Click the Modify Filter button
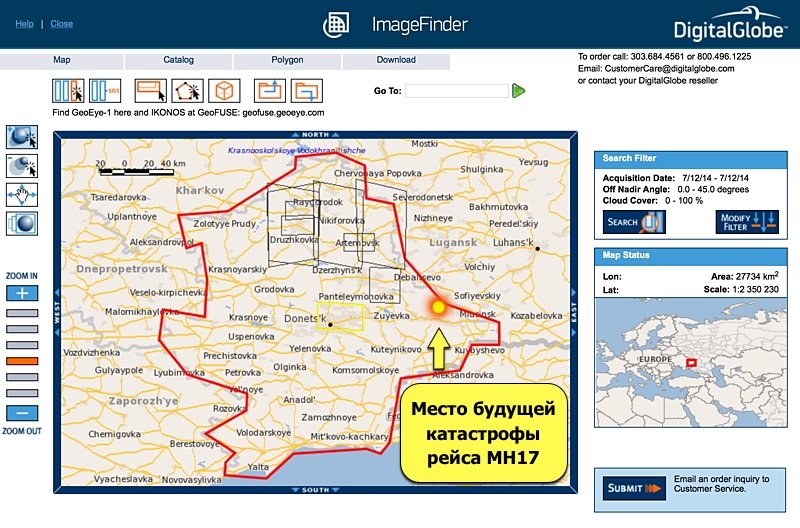800x528 pixels. tap(746, 222)
